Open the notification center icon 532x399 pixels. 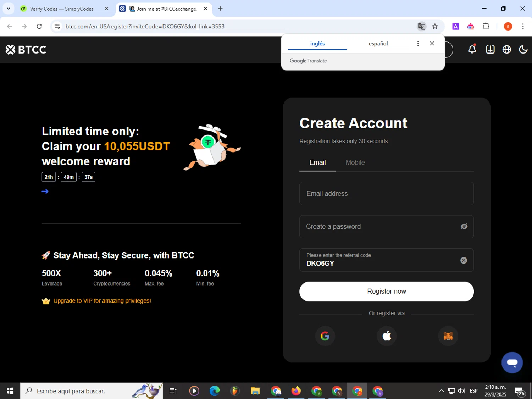click(x=520, y=391)
